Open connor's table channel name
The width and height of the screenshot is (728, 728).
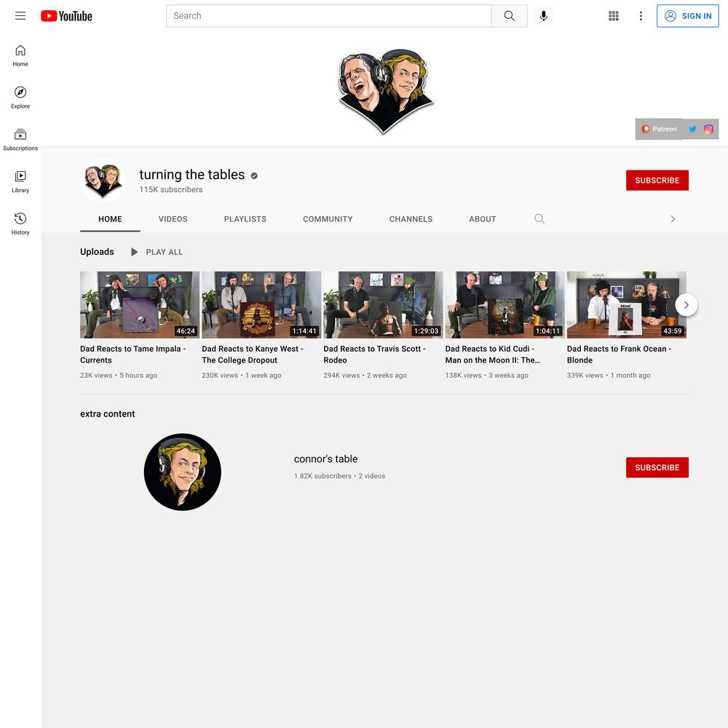tap(325, 459)
